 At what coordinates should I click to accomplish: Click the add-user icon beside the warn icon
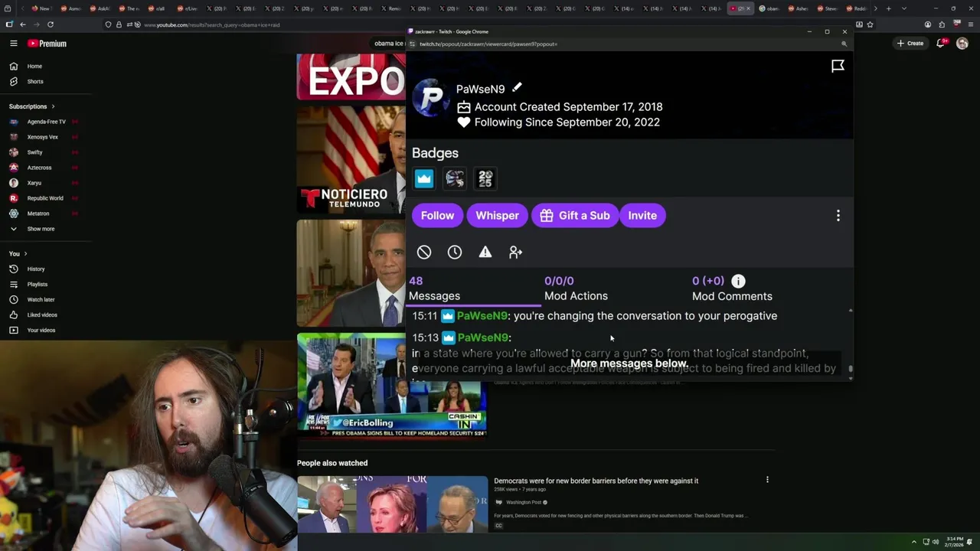pyautogui.click(x=516, y=252)
